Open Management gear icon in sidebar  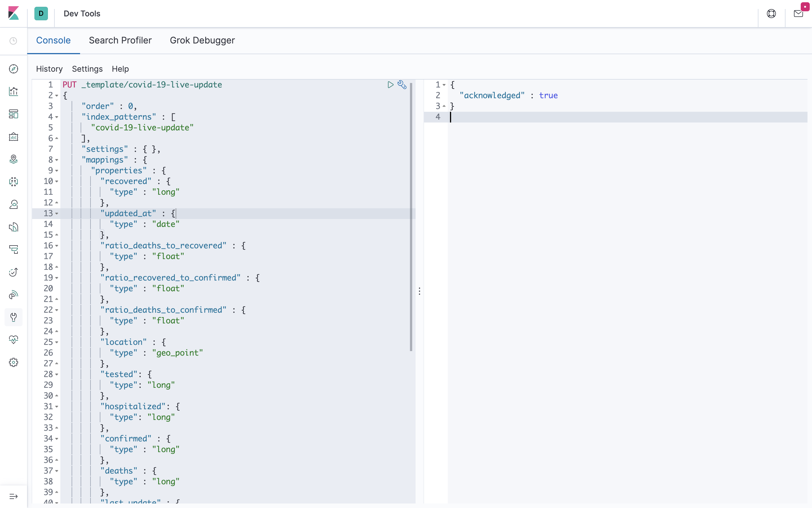(14, 362)
